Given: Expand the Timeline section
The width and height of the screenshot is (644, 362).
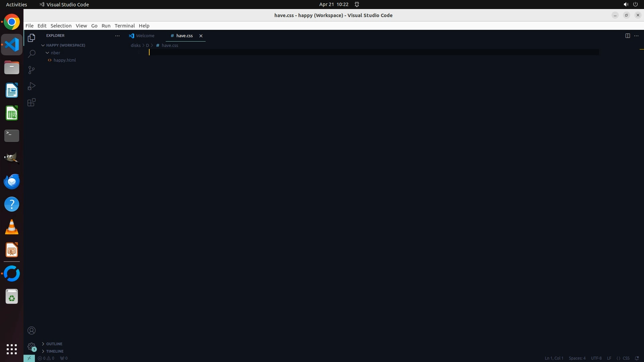Looking at the screenshot, I should pos(55,351).
